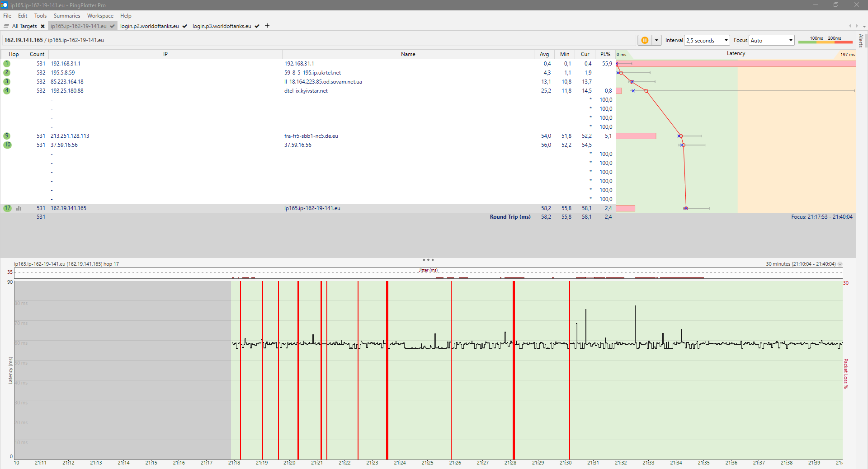Open the dropdown arrow beside the pause button

click(x=656, y=40)
